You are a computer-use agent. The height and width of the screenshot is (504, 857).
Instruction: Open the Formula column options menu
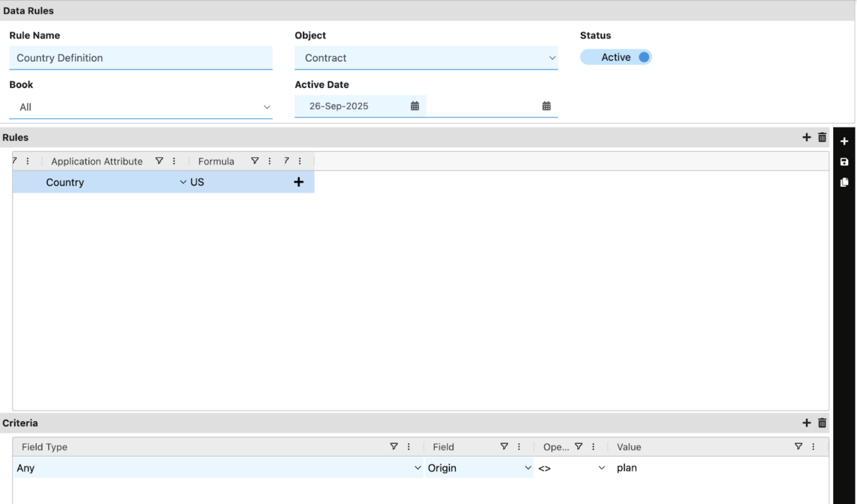(270, 161)
